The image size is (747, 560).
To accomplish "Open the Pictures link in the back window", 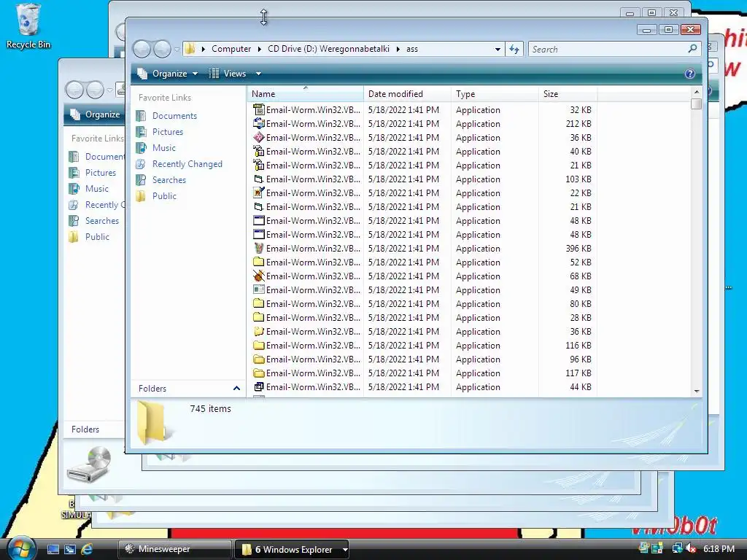I will coord(101,172).
